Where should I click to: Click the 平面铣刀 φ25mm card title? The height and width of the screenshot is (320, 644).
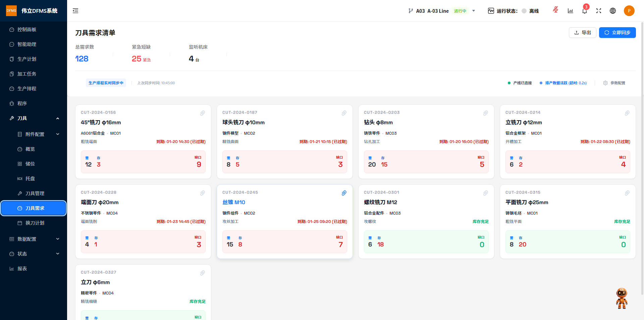527,202
